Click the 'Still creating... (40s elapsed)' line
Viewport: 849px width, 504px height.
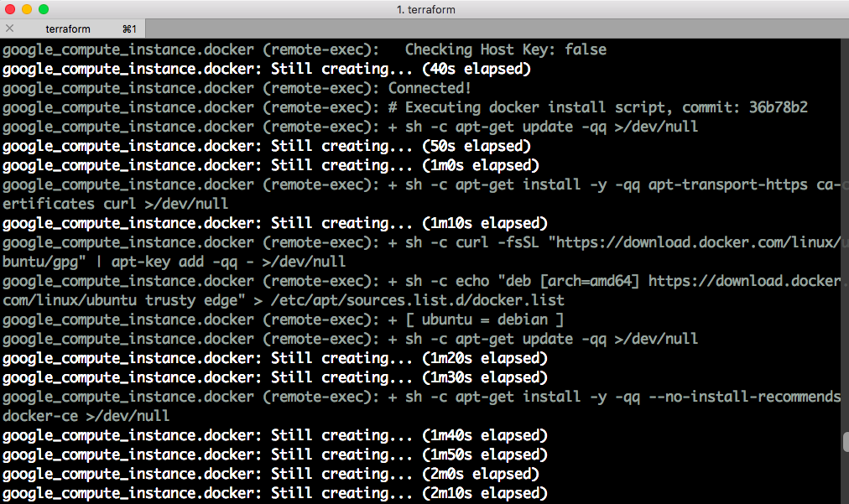coord(267,70)
